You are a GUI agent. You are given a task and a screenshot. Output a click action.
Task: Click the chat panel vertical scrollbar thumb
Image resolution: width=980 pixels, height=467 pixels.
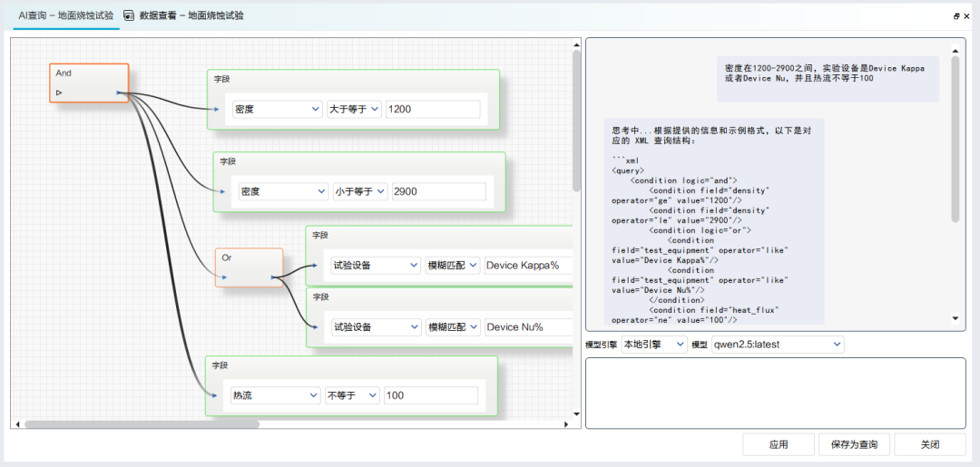tap(955, 140)
